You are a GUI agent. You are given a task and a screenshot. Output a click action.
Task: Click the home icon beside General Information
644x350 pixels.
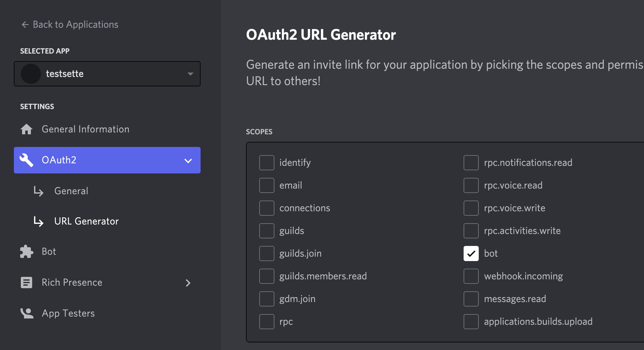click(26, 129)
